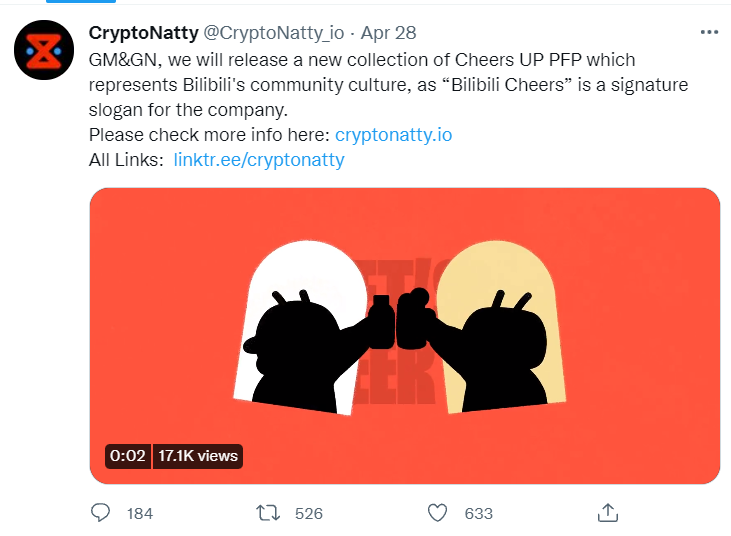
Task: Click the 17.1K views label
Action: click(x=198, y=456)
